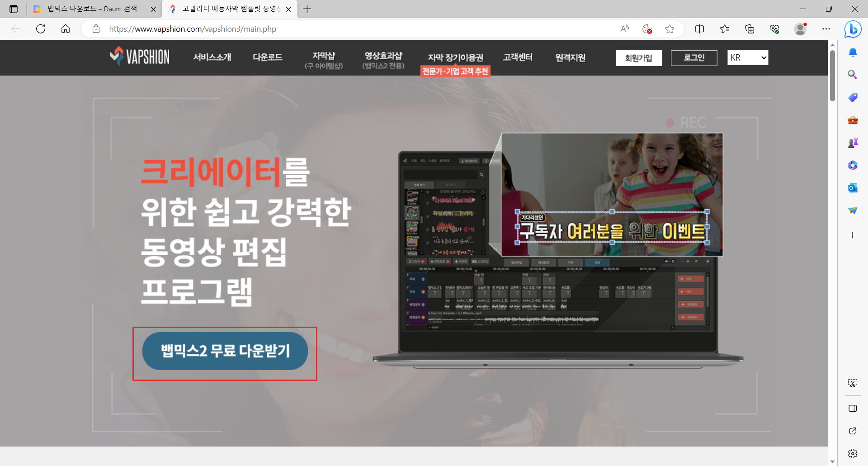Screen dimensions: 868x466
Task: Click the 전문가·기업 고객 추천 red badge
Action: pos(455,71)
